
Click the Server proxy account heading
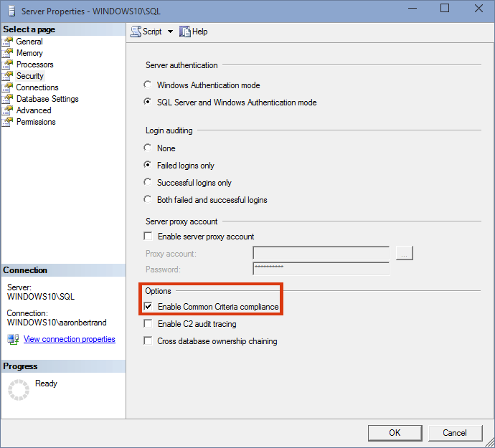[181, 221]
